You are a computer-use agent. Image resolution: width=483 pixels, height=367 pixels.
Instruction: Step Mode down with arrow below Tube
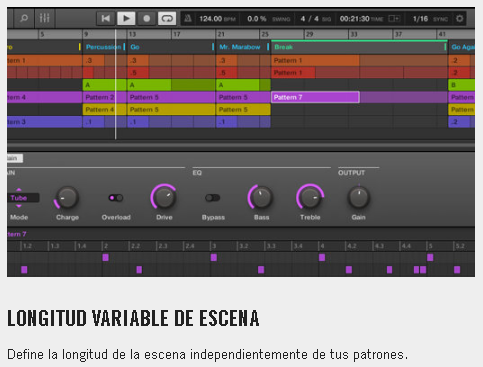point(19,206)
